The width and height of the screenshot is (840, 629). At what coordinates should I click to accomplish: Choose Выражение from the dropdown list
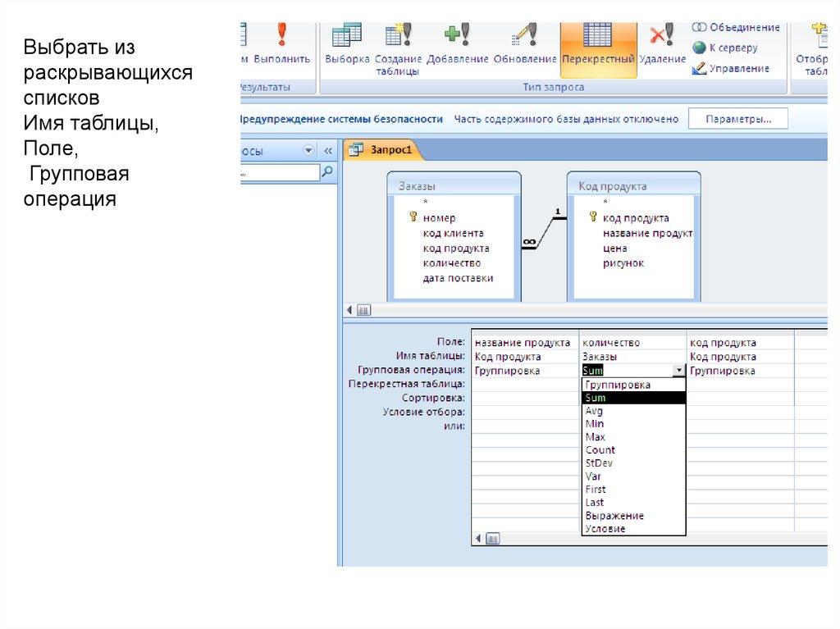pyautogui.click(x=614, y=516)
